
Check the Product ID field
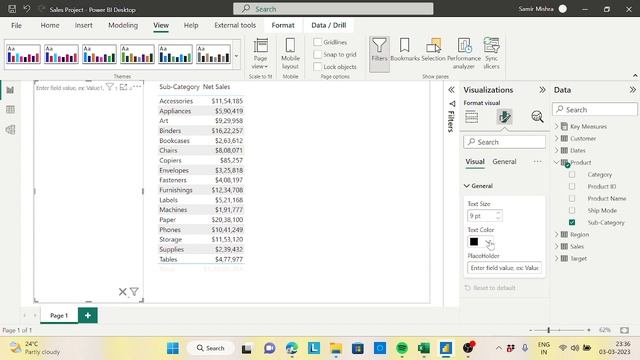(x=572, y=186)
